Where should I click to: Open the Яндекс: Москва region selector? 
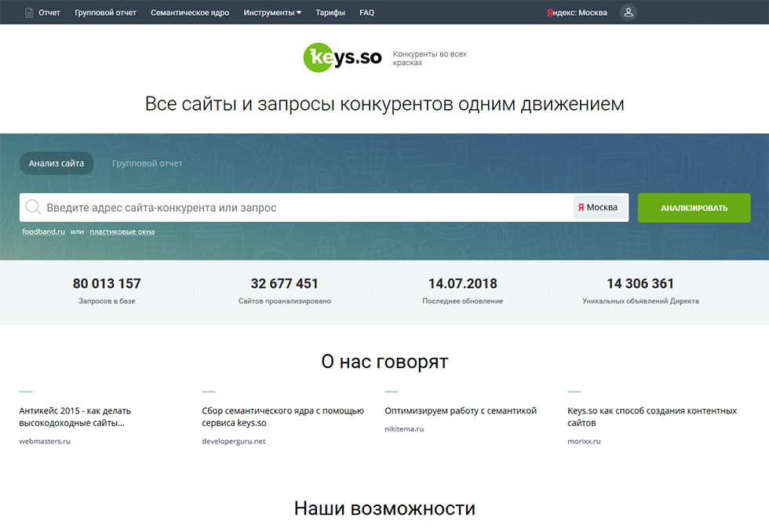[x=577, y=13]
